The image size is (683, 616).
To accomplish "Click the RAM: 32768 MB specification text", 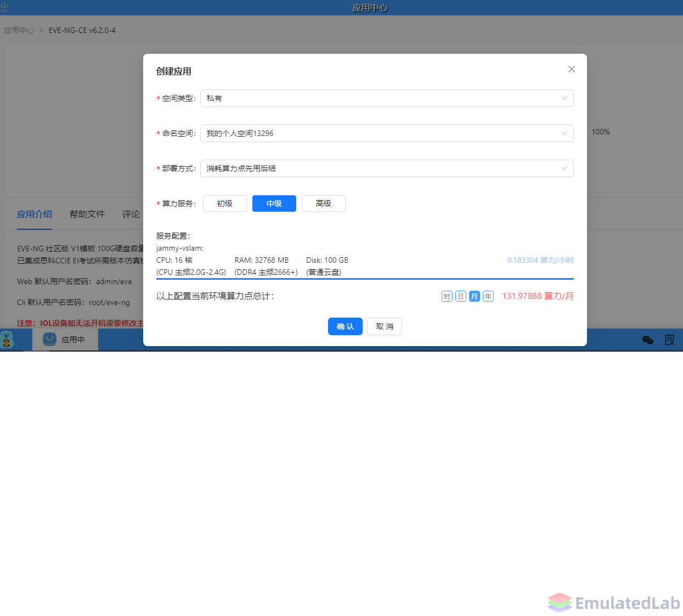I will tap(262, 260).
